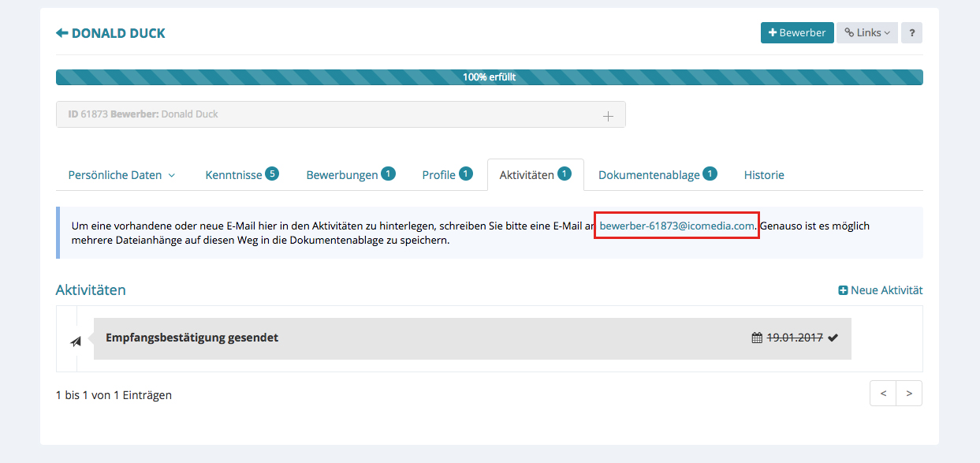
Task: Click the help question mark button
Action: point(911,33)
